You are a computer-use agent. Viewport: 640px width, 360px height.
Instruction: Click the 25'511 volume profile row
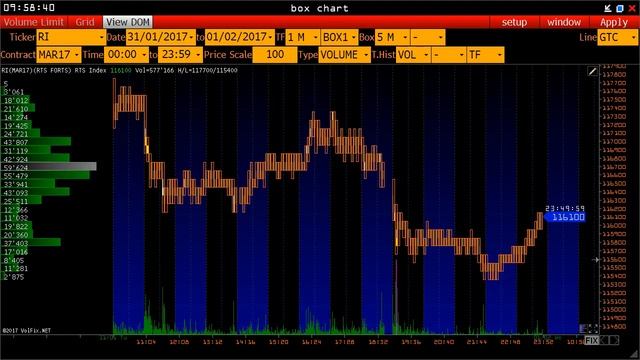(x=22, y=201)
